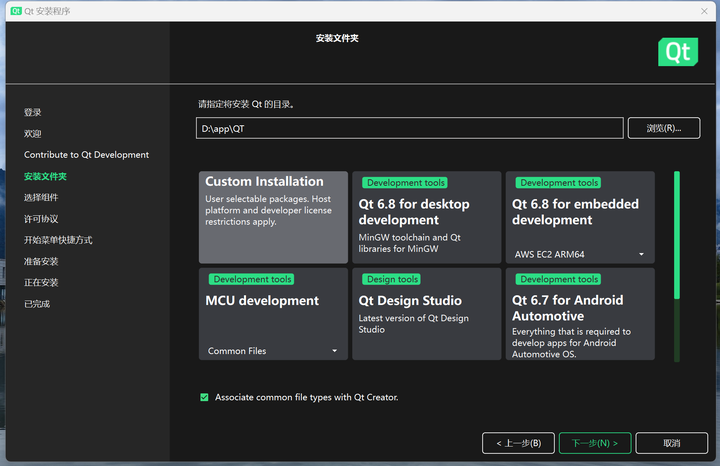
Task: Select the Custom Installation tile
Action: click(273, 217)
